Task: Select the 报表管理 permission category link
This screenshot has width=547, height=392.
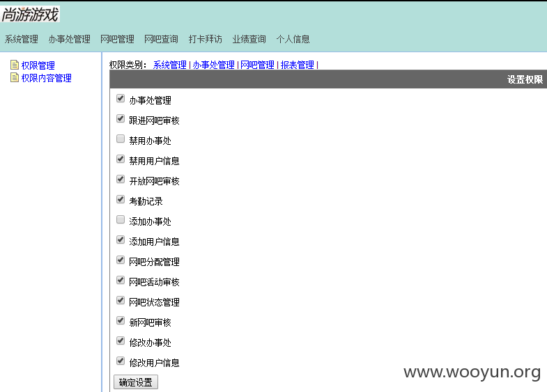Action: tap(298, 65)
